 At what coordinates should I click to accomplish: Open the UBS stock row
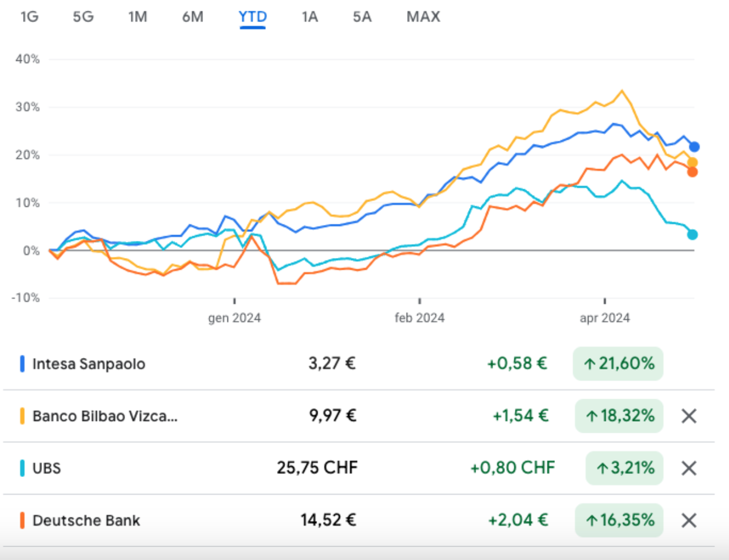[359, 468]
